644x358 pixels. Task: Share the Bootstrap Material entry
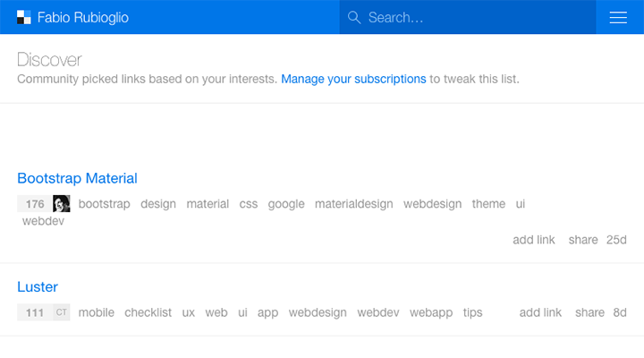(x=583, y=240)
